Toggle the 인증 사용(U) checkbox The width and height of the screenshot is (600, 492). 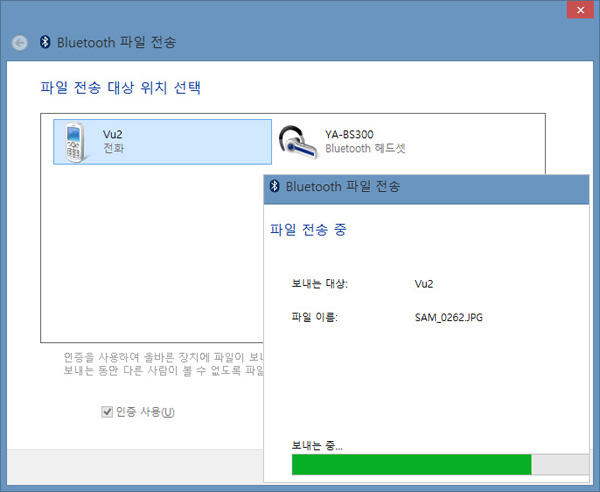tap(107, 412)
